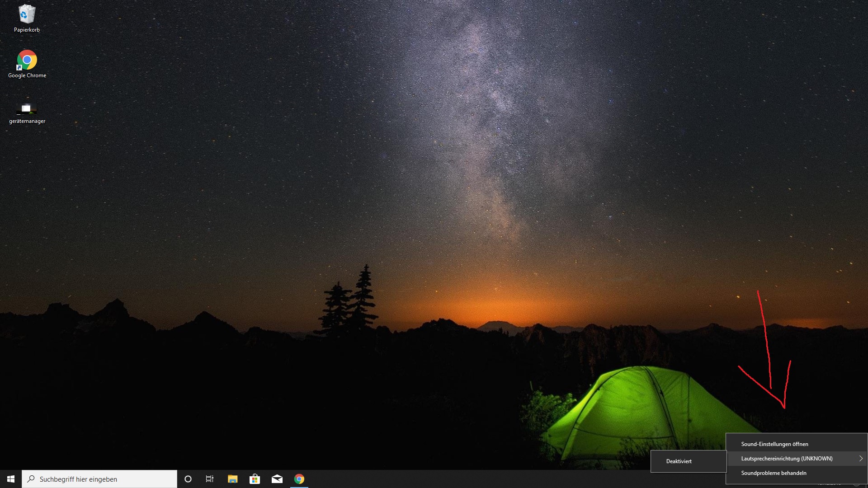The height and width of the screenshot is (488, 868).
Task: Click the magnifier icon in the search box
Action: (31, 479)
